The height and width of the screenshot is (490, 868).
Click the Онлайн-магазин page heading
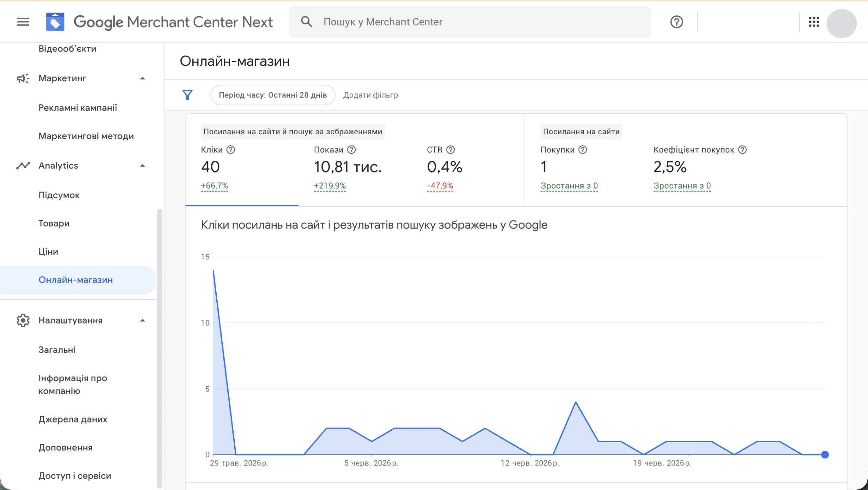[x=235, y=61]
